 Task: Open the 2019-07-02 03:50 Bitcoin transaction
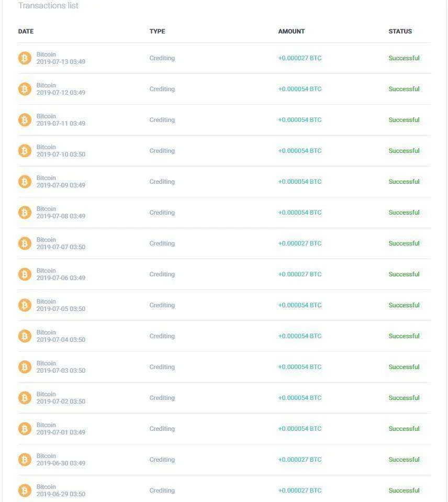click(x=225, y=398)
